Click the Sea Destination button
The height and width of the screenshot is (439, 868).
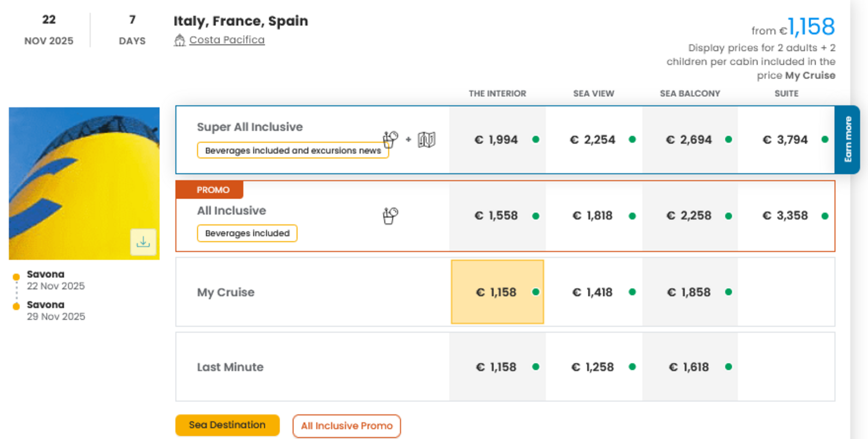[x=227, y=425]
